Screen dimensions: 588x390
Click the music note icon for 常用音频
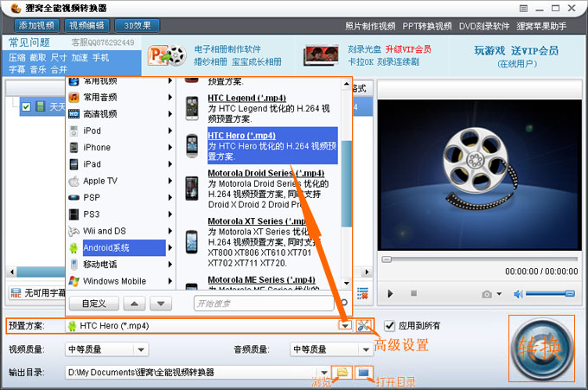(x=73, y=98)
